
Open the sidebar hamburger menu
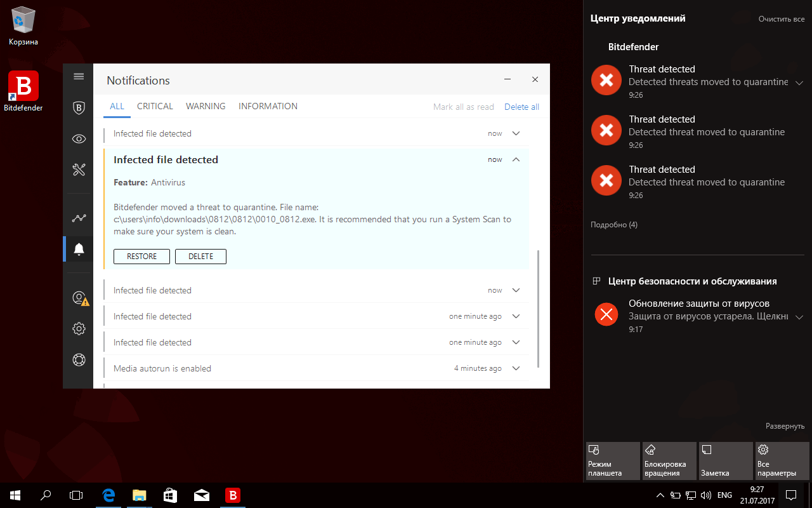coord(78,76)
